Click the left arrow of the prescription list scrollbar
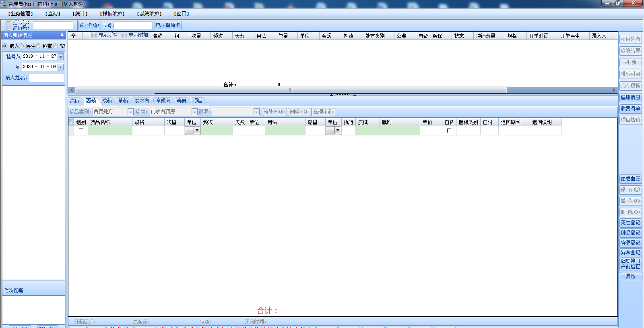 click(72, 90)
